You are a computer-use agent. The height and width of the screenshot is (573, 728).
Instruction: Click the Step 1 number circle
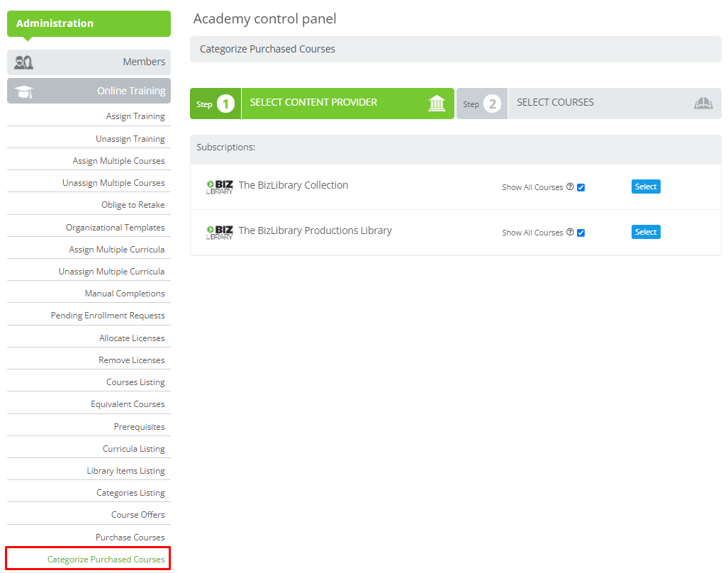tap(225, 104)
